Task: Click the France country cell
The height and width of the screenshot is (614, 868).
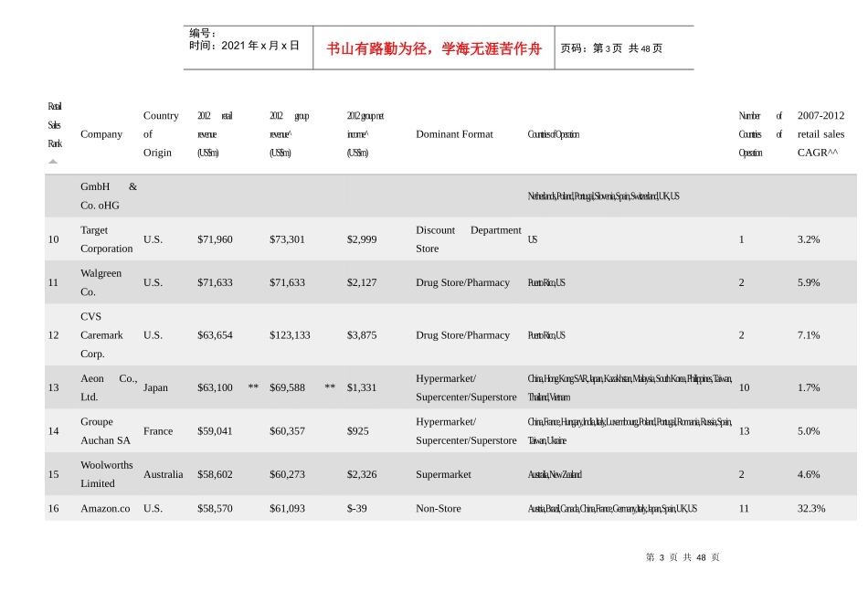Action: coord(158,430)
